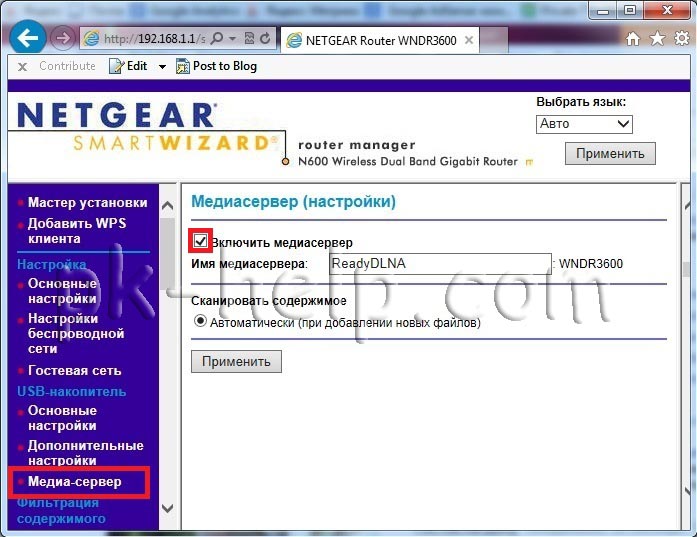Screen dimensions: 697x537
Task: Open Дополнительные настройки link
Action: (x=85, y=453)
